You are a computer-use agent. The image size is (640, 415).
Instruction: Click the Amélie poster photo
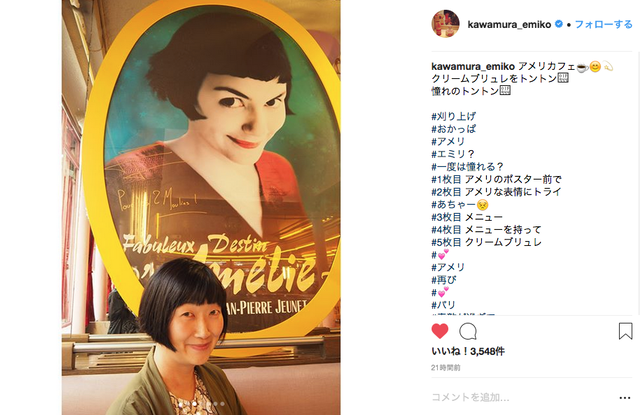(201, 207)
